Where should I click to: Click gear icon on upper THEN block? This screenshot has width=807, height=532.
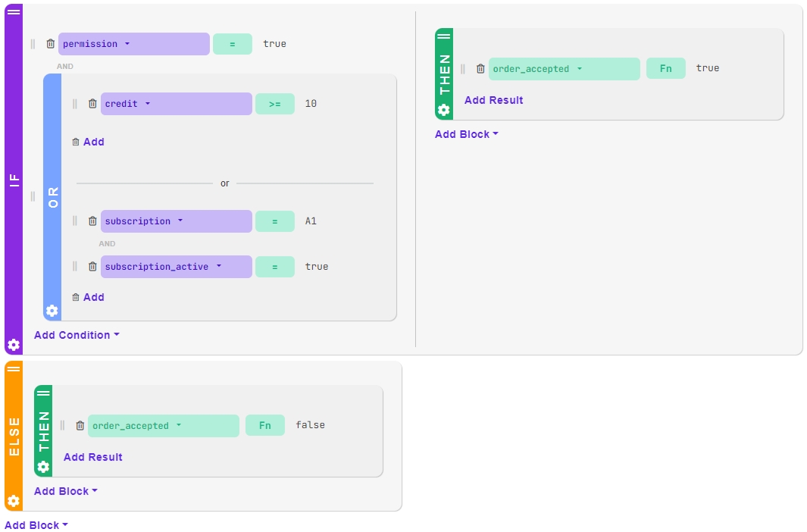444,110
